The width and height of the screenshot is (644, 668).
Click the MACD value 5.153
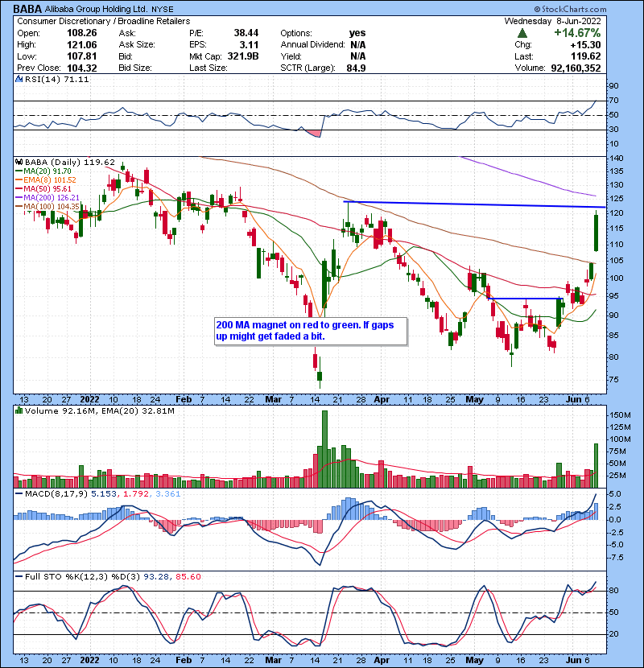pyautogui.click(x=104, y=494)
